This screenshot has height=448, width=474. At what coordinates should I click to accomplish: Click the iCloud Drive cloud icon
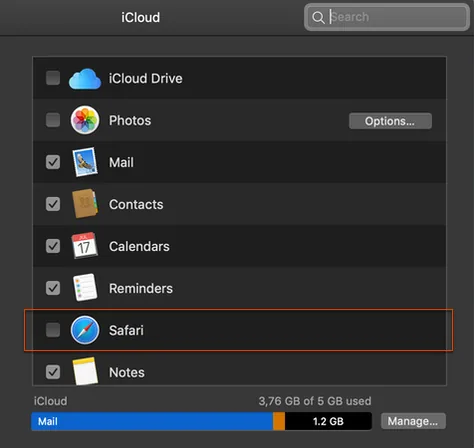pos(85,79)
